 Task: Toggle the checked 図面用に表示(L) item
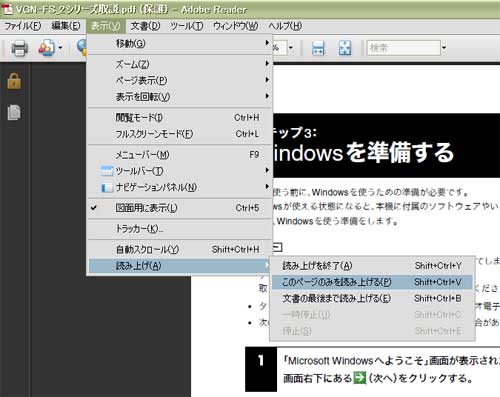coord(180,208)
